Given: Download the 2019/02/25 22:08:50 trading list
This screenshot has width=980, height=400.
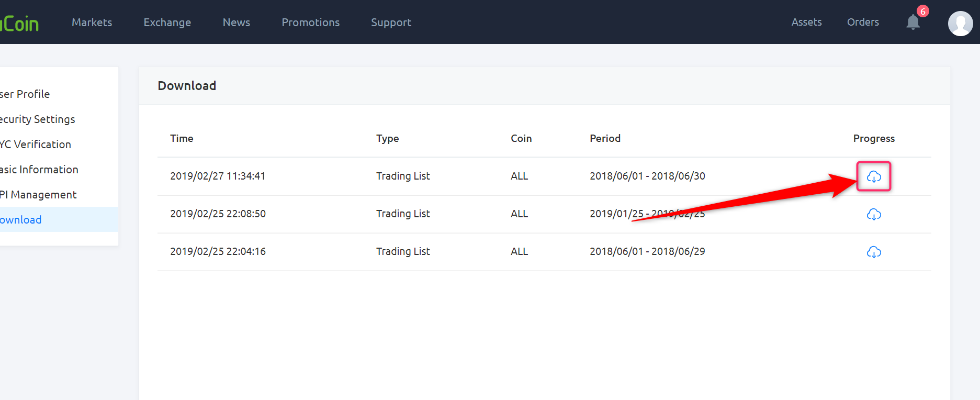Looking at the screenshot, I should click(x=874, y=214).
